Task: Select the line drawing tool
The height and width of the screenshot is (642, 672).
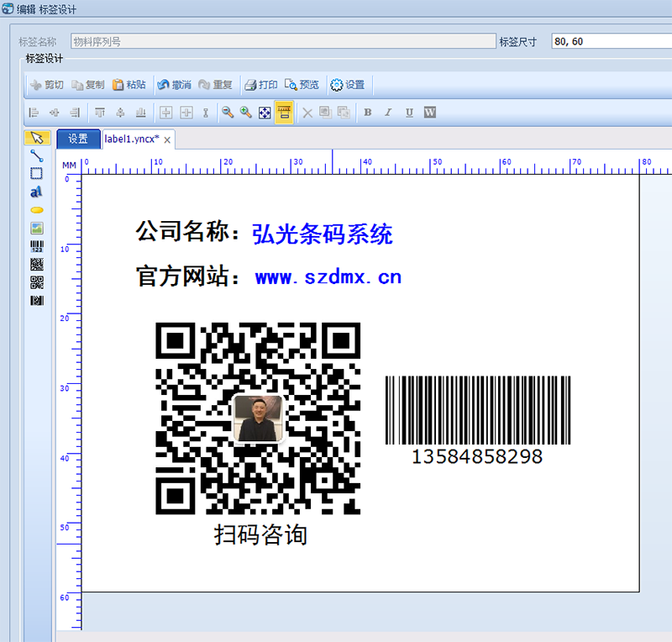Action: coord(37,155)
